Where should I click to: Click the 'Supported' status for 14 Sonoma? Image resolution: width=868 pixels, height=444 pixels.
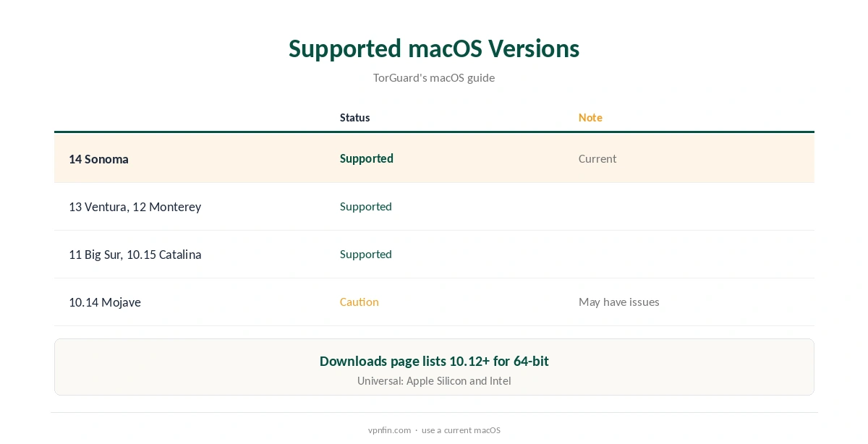tap(367, 158)
